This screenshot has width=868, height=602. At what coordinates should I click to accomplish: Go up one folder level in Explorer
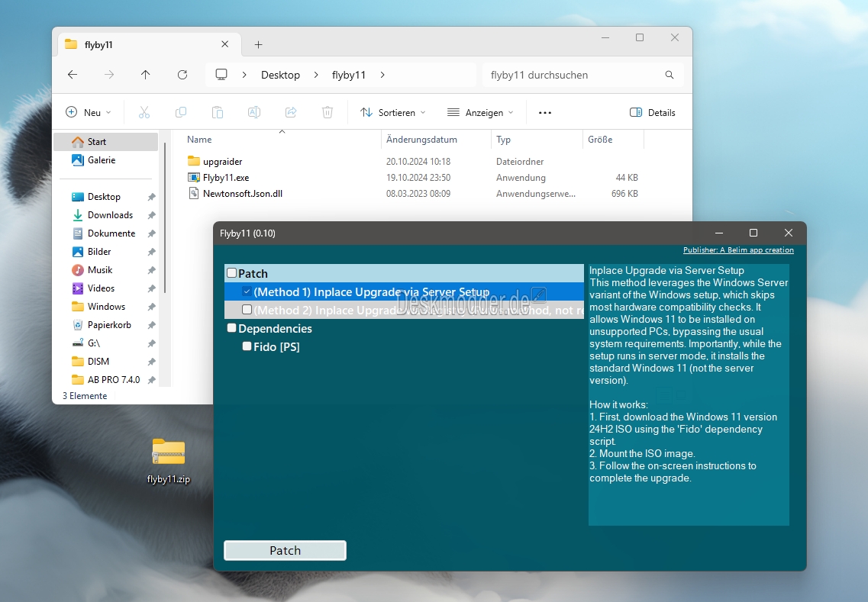pos(146,75)
